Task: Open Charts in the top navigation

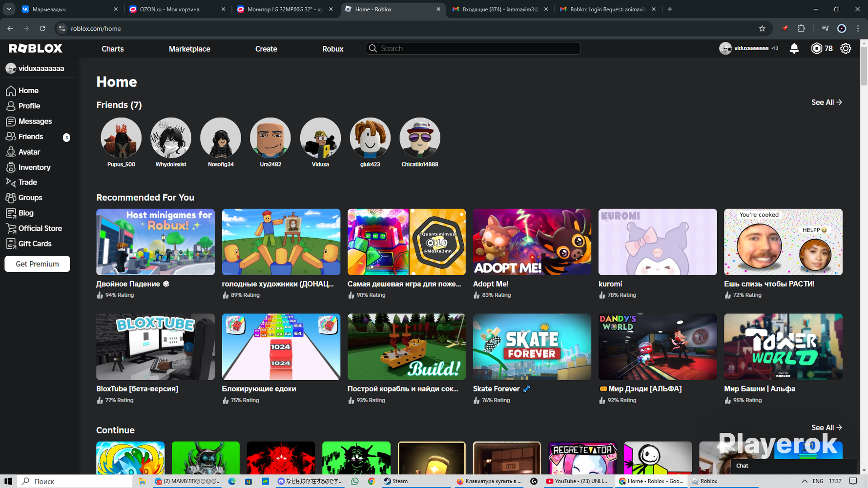Action: pyautogui.click(x=113, y=49)
